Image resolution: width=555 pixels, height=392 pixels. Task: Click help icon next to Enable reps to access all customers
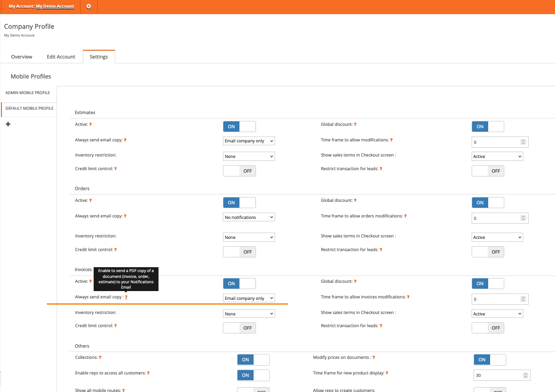[148, 373]
